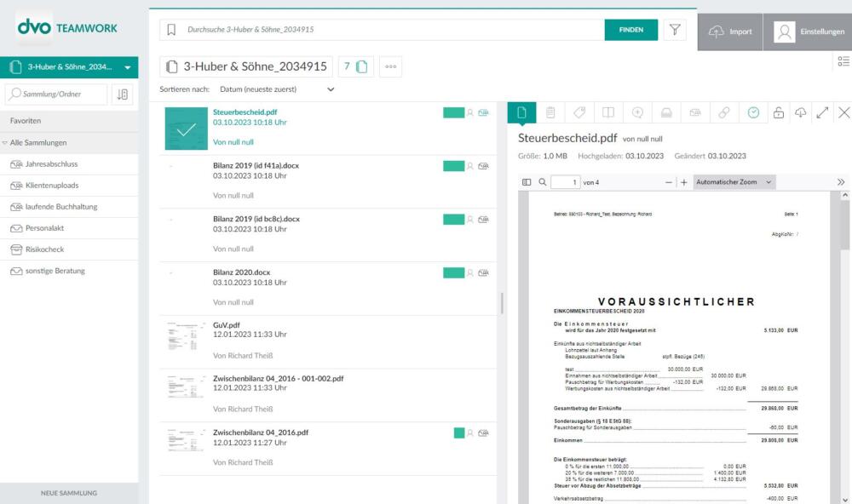Click the small green swatch for Zwischenbilanz 04_2016.pdf

pos(459,432)
